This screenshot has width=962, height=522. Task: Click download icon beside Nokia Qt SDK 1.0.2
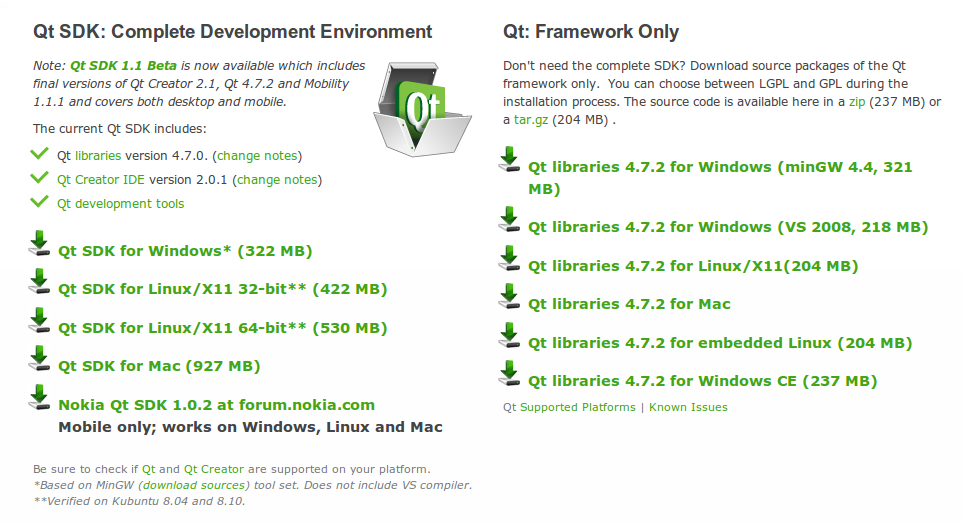[40, 397]
